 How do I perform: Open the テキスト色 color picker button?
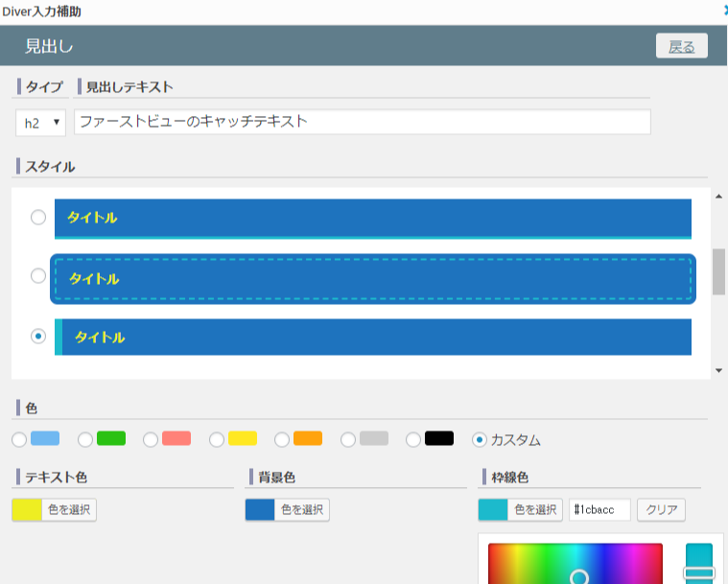tap(55, 510)
